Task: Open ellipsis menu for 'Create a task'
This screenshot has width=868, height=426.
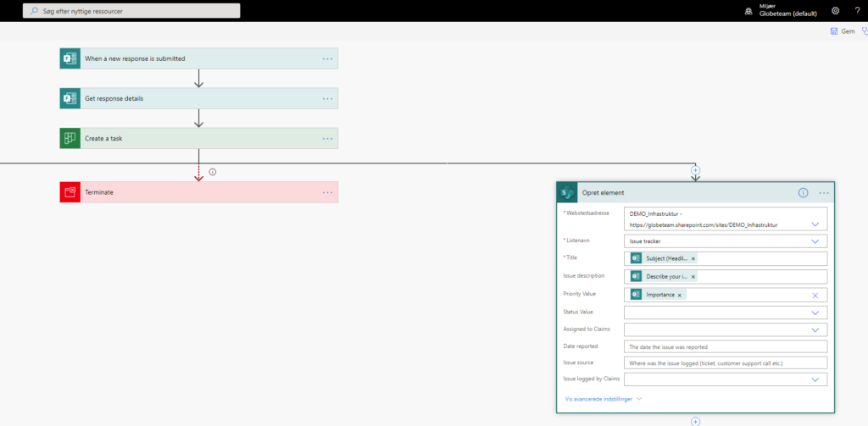Action: [x=328, y=138]
